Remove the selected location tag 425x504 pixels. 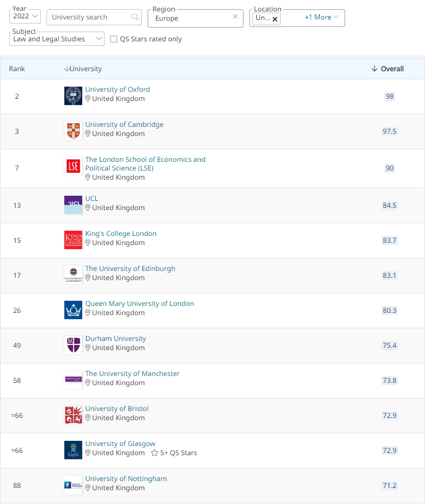pos(275,19)
